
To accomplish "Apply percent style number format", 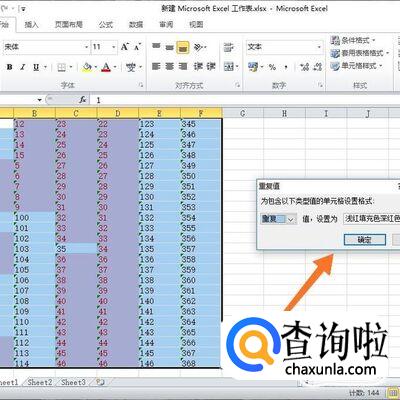I will click(x=272, y=67).
